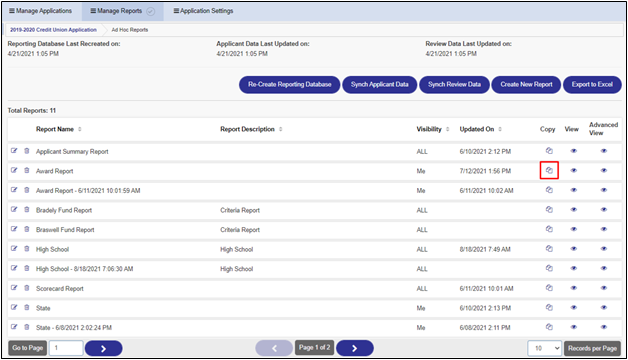The image size is (628, 360).
Task: Delete the Scorecard Report
Action: click(27, 288)
